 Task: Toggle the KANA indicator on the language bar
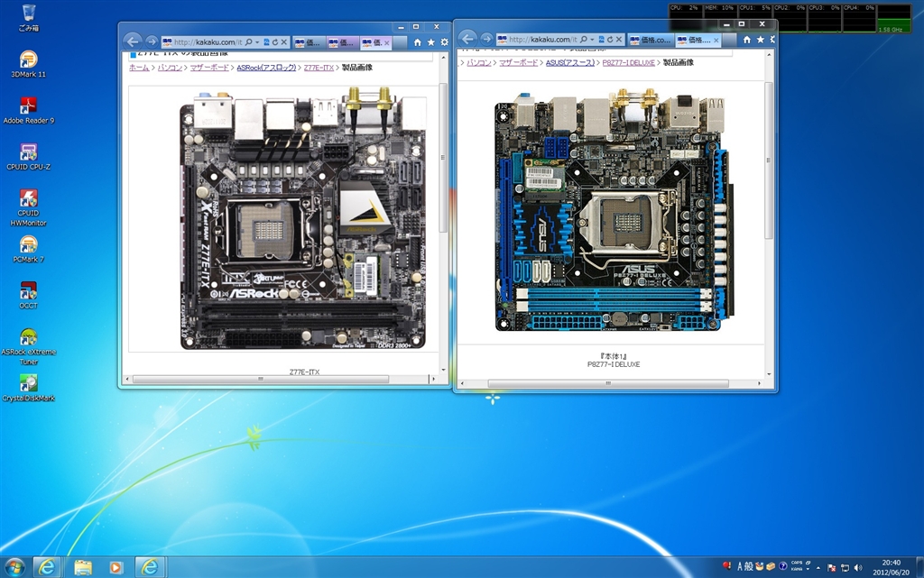pyautogui.click(x=797, y=569)
